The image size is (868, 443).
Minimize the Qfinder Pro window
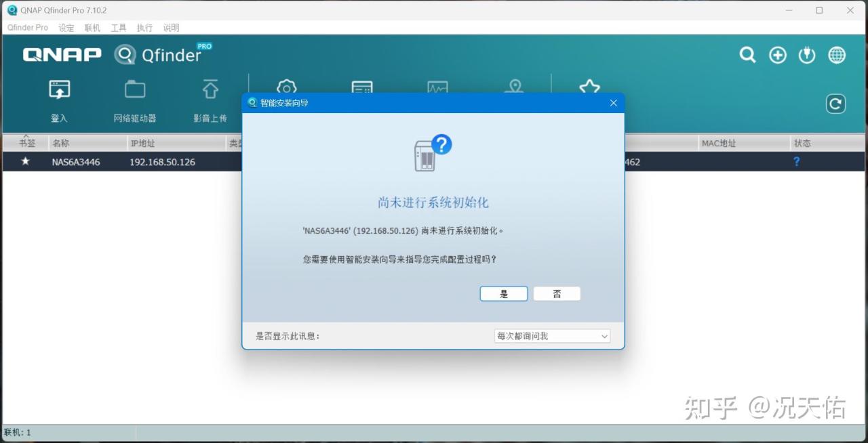tap(789, 10)
